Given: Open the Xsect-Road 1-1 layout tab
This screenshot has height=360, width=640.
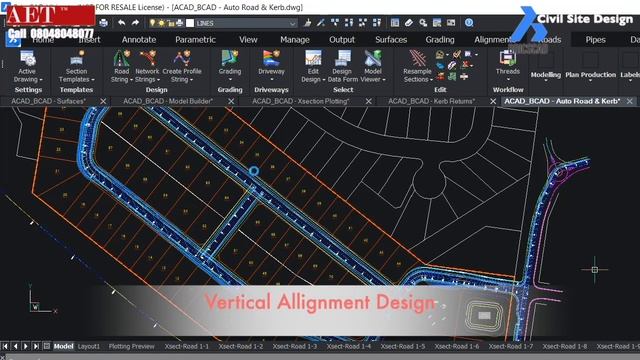Looking at the screenshot, I should click(187, 346).
